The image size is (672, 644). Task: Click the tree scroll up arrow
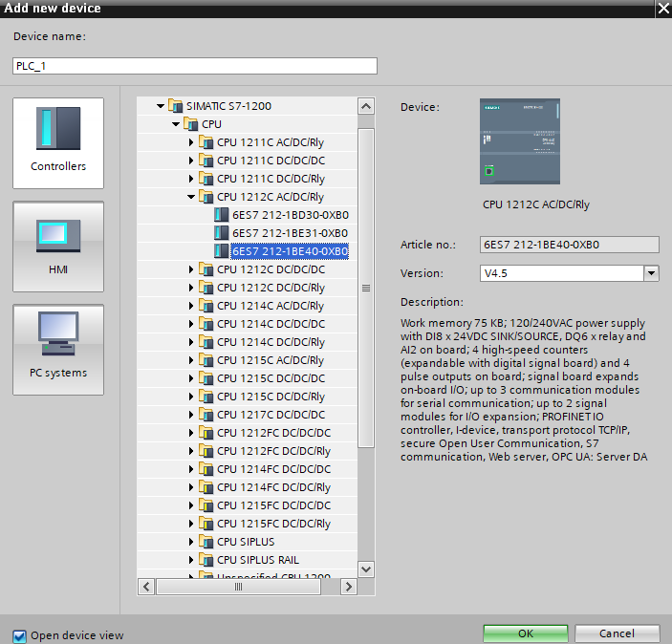(x=365, y=106)
